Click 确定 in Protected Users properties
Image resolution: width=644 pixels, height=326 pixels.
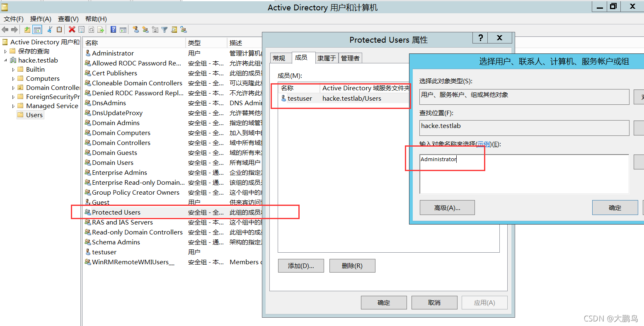(384, 303)
